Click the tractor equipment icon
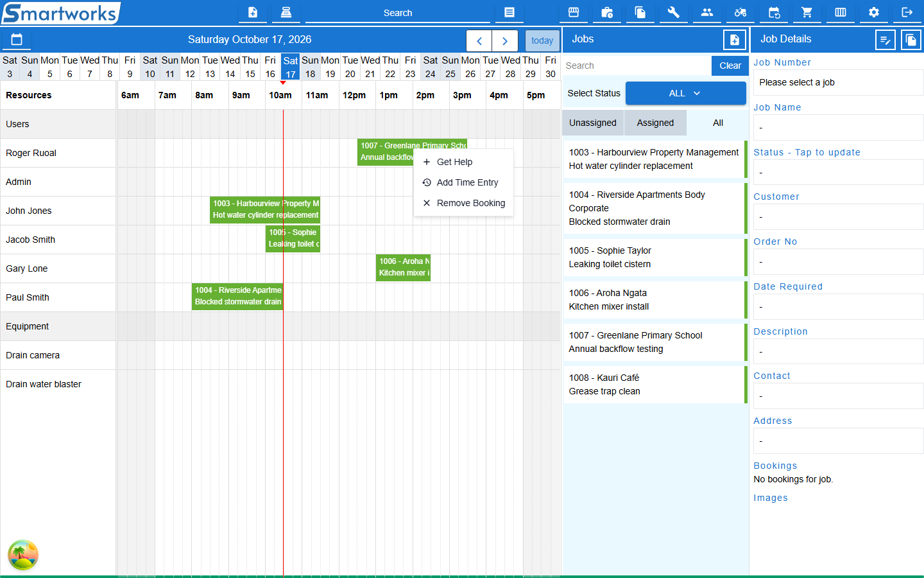Screen dimensions: 924x578 coord(740,12)
